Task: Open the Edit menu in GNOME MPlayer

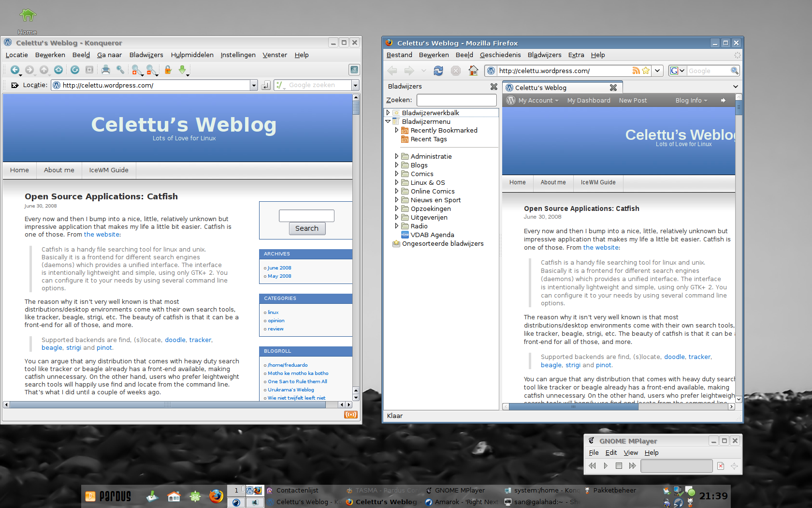Action: click(x=611, y=452)
